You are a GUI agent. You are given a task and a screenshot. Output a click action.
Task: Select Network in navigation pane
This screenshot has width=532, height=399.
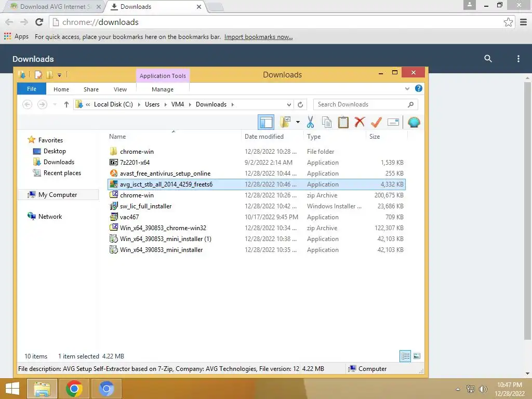[50, 216]
